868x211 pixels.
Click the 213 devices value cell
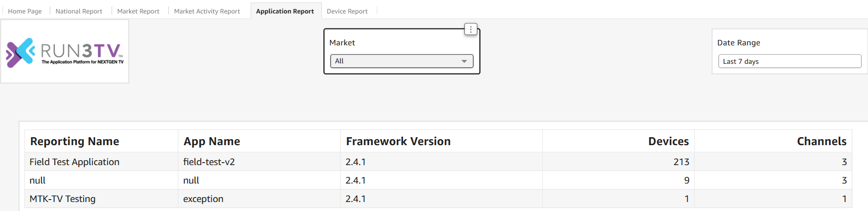[681, 162]
